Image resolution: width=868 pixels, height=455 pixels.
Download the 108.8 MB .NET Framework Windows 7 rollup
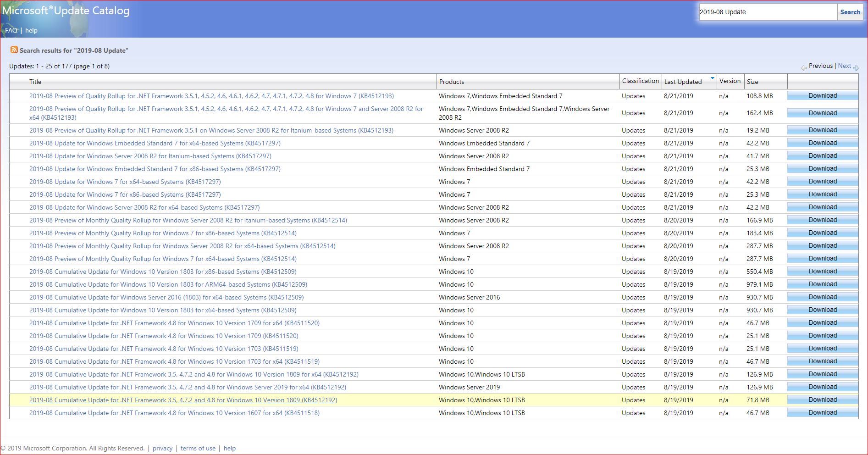click(823, 95)
